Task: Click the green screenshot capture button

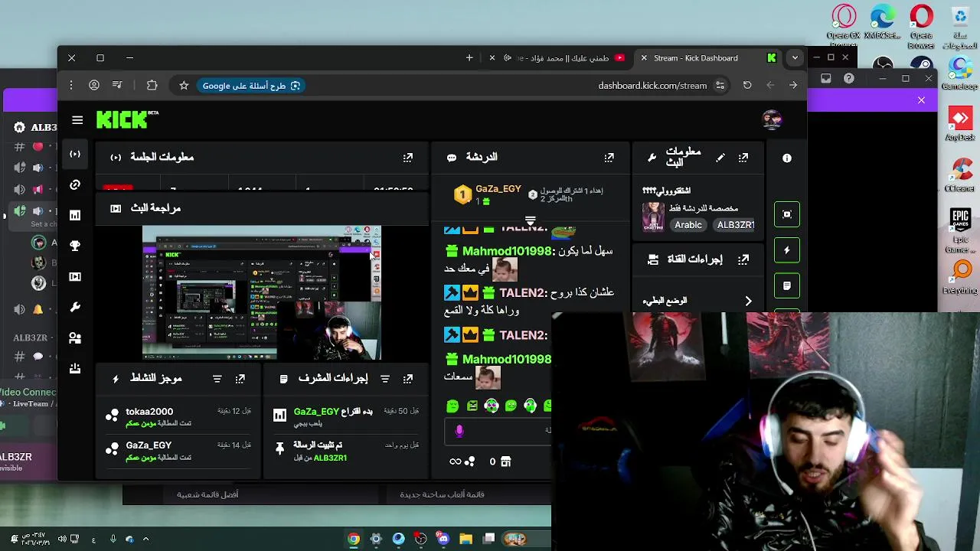Action: 787,214
